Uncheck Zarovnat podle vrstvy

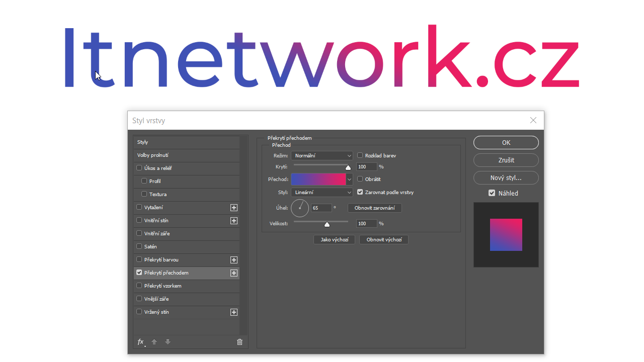[x=360, y=192]
